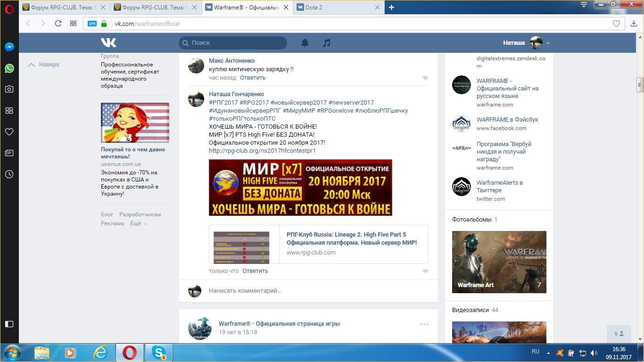Open the Блог footer link
This screenshot has width=644, height=362.
point(107,214)
